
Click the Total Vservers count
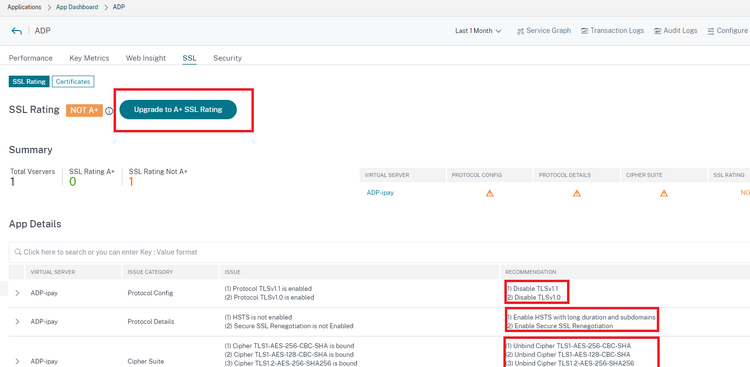12,182
